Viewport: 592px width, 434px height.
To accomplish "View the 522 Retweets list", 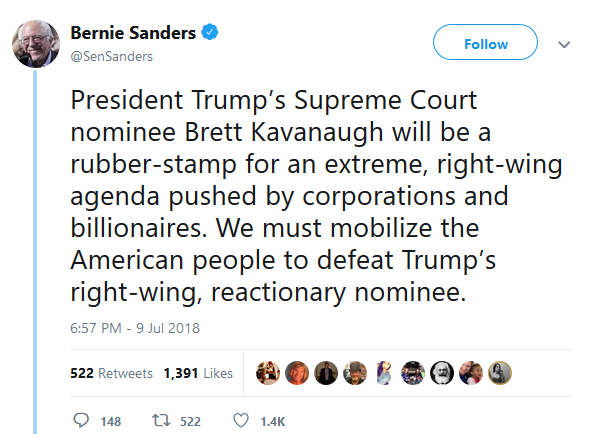I will point(111,373).
